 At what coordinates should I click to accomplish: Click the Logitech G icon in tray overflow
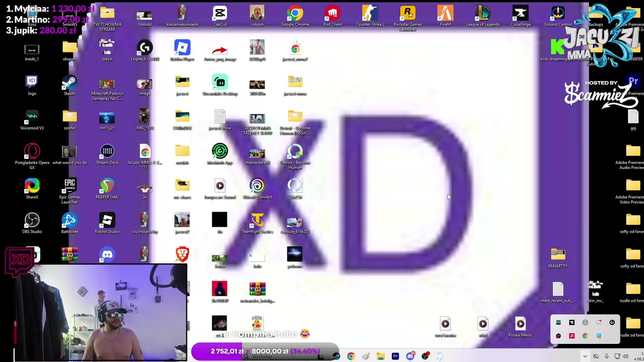point(612,323)
